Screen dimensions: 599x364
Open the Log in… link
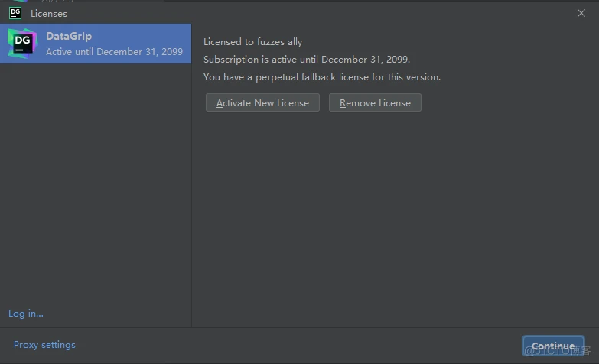(x=26, y=314)
